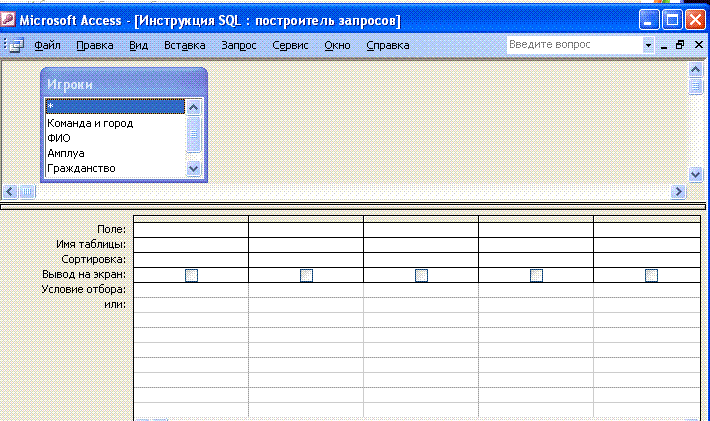Open the Правка menu
Viewport: 710px width, 421px height.
click(95, 45)
